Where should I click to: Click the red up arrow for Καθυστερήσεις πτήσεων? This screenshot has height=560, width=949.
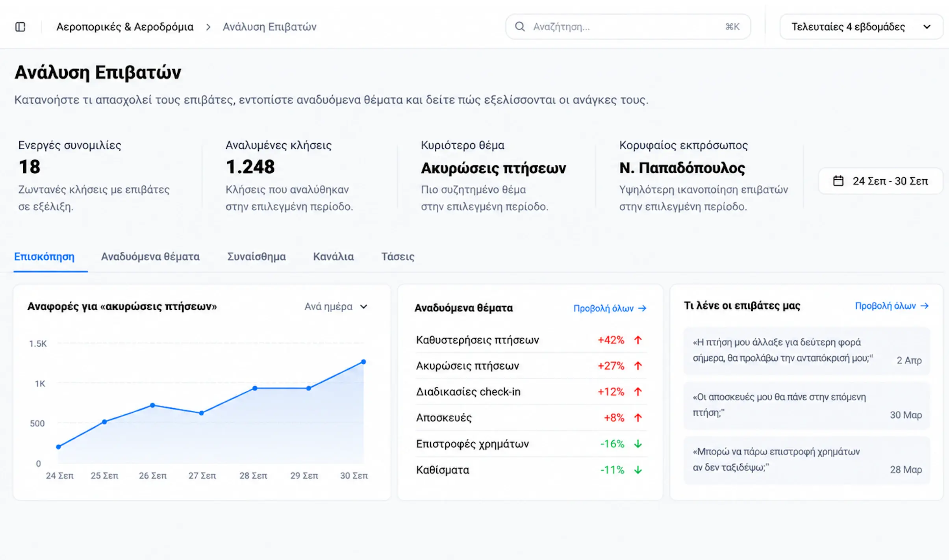(638, 340)
